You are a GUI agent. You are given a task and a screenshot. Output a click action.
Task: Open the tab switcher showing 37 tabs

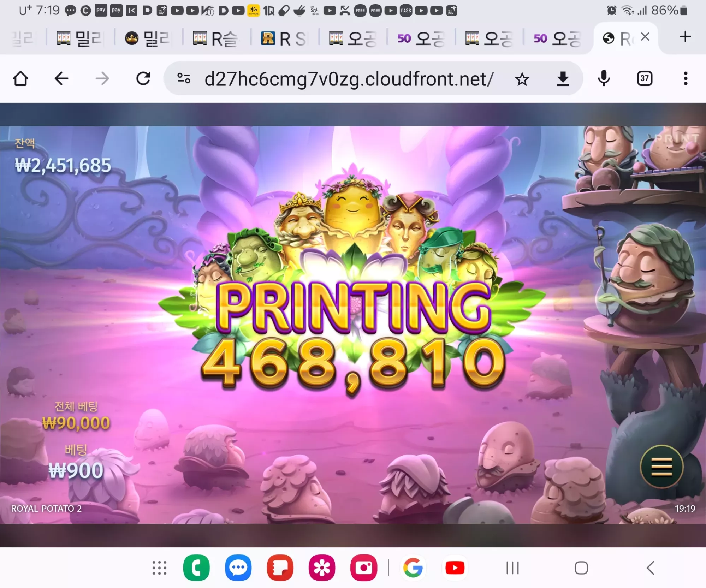(x=645, y=78)
